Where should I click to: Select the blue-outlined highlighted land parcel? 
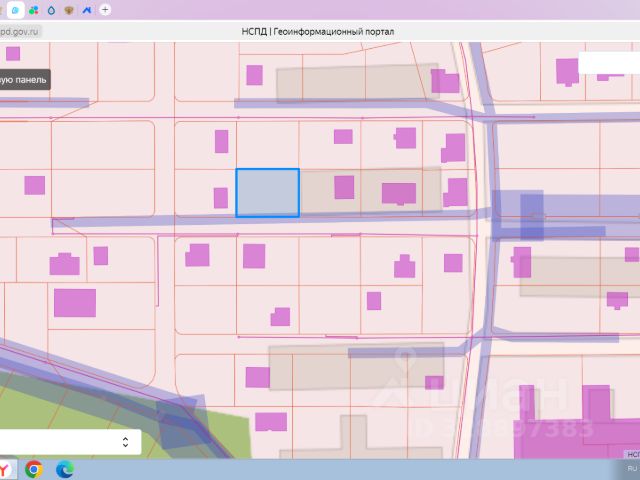(x=268, y=193)
